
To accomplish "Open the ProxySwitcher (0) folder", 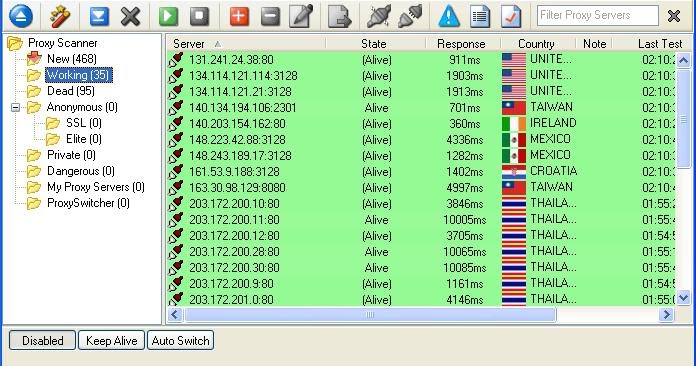I will [88, 203].
